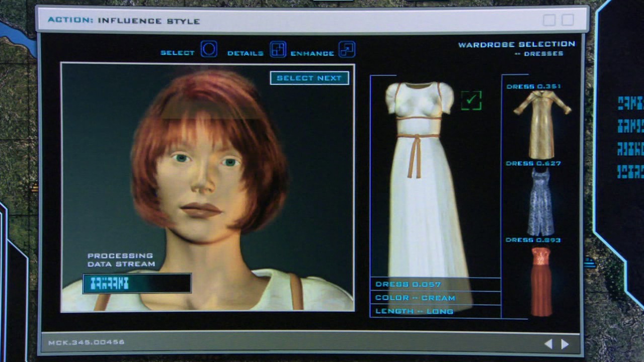Select the blue Dress 0.627 thumbnail
The image size is (644, 362).
pyautogui.click(x=541, y=202)
